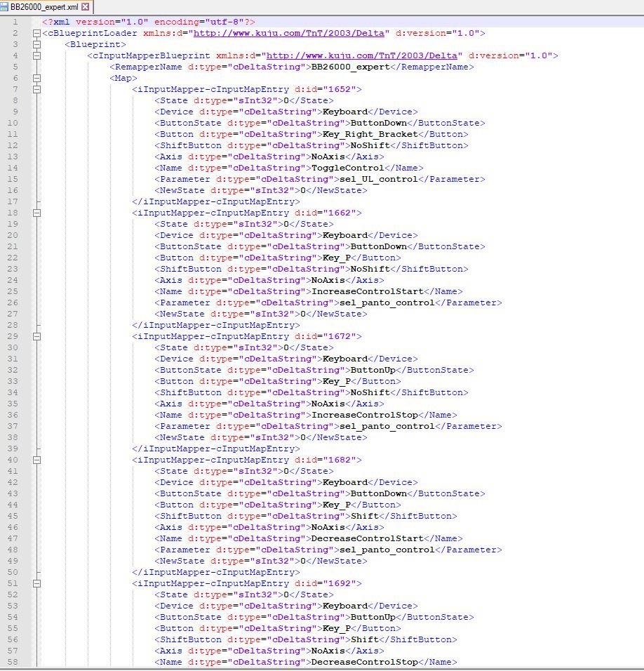Collapse the cInputMapperBlueprint fold on line 4
This screenshot has width=644, height=671.
coord(36,55)
